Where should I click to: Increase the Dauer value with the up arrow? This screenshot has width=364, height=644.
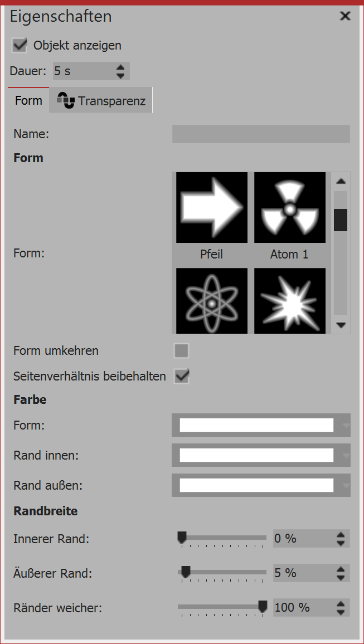[x=120, y=67]
